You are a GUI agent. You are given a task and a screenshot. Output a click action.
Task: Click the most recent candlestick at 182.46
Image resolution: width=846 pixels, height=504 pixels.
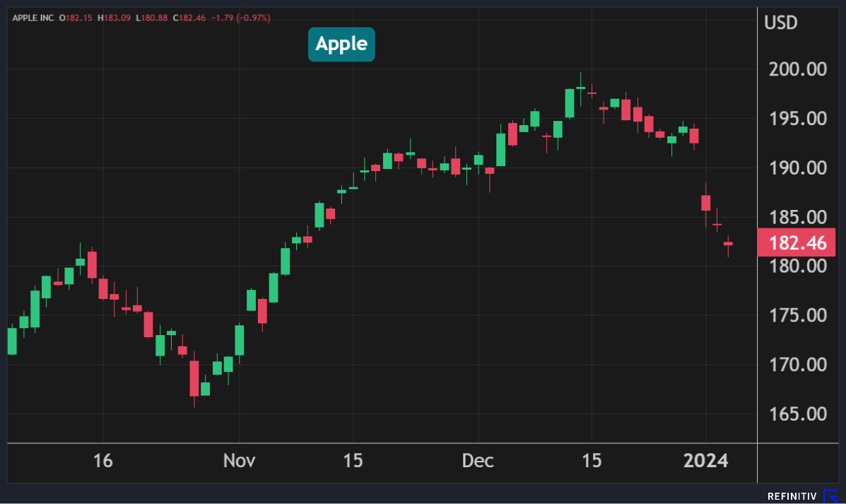pyautogui.click(x=728, y=244)
